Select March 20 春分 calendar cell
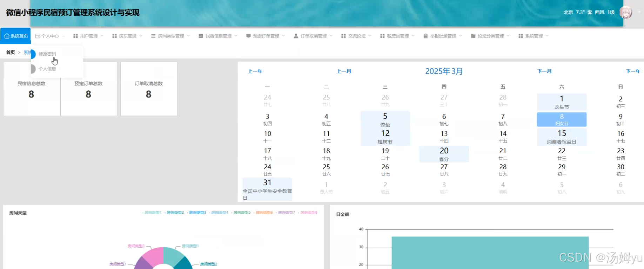Viewport: 644px width, 269px height. coord(444,154)
